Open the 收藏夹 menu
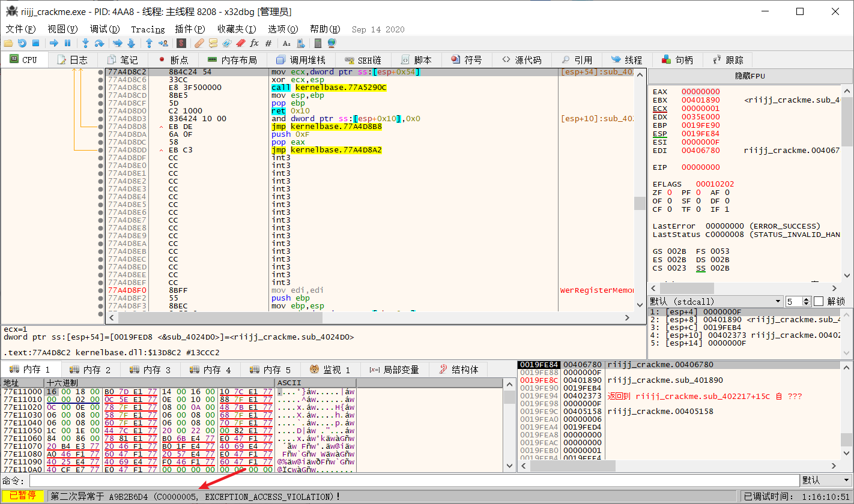Viewport: 854px width, 504px height. click(237, 29)
